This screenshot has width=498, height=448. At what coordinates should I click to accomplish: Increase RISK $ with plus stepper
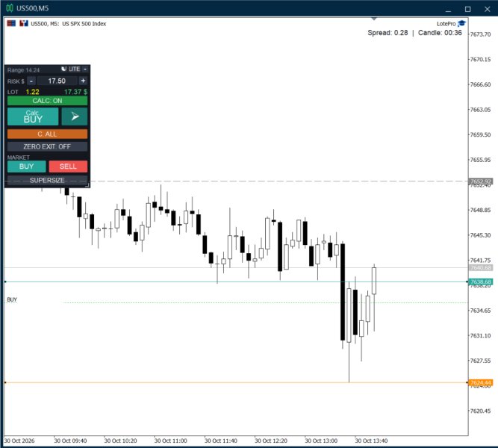pyautogui.click(x=83, y=81)
